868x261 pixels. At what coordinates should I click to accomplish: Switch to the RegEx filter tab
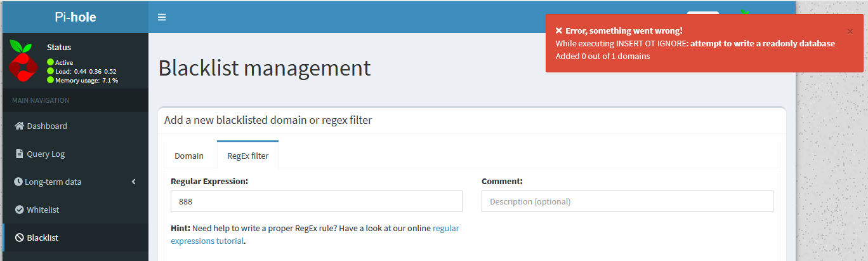pyautogui.click(x=247, y=155)
